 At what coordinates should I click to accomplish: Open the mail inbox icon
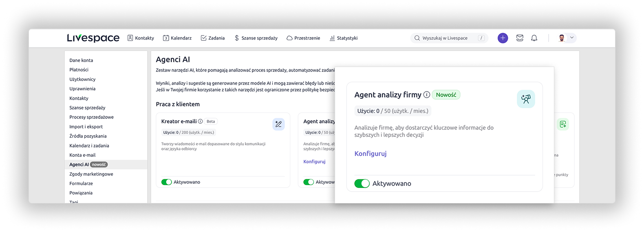coord(520,38)
